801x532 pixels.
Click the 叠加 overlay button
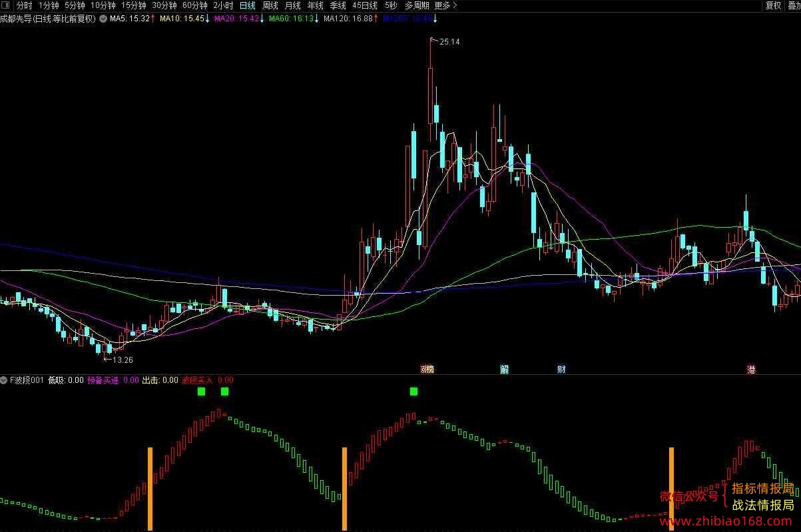[x=794, y=5]
